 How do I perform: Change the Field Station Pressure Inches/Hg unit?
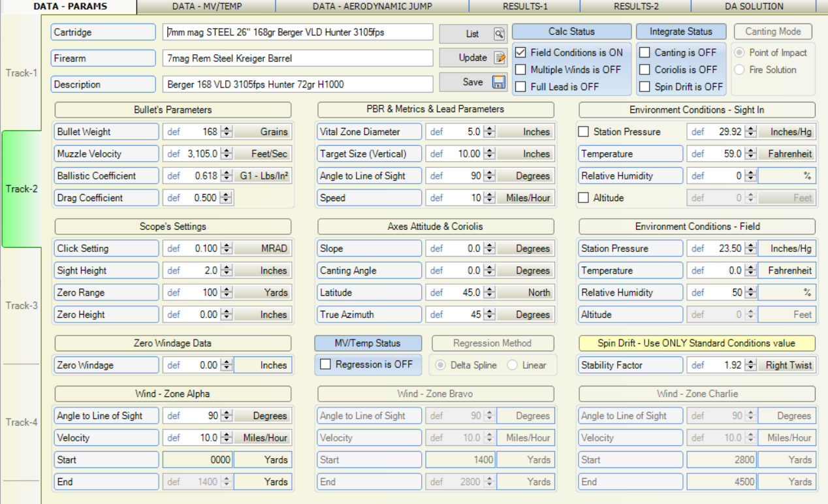pos(786,249)
